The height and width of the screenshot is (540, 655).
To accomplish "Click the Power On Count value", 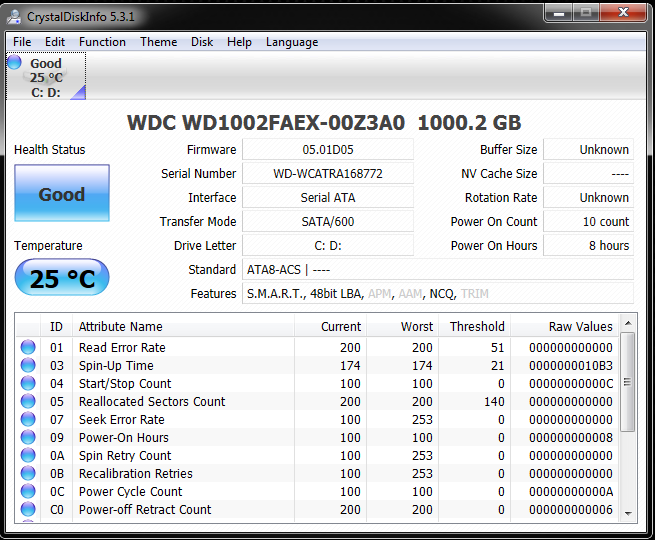I will click(589, 221).
